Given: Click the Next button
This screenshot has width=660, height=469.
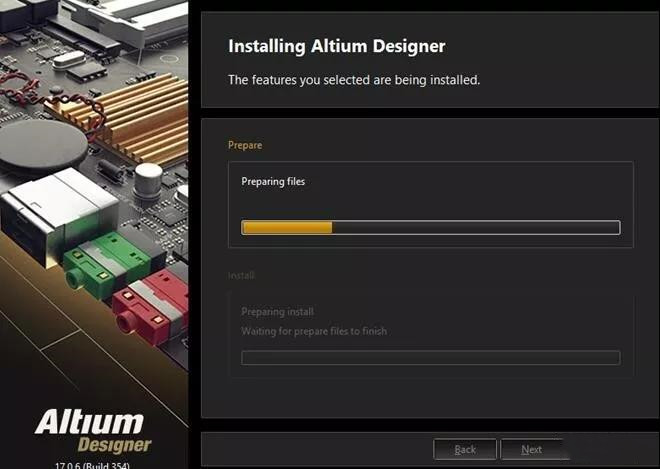Looking at the screenshot, I should [532, 450].
